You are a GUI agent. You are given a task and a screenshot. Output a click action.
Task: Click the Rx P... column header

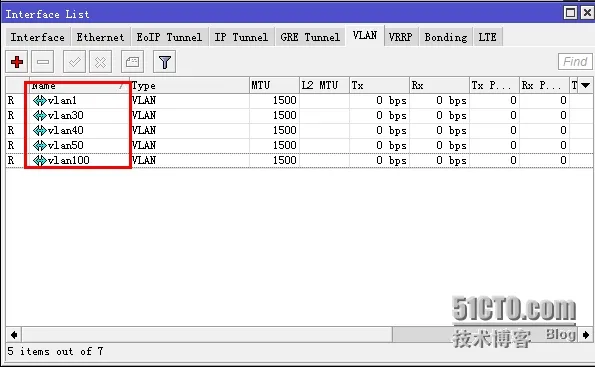[545, 86]
